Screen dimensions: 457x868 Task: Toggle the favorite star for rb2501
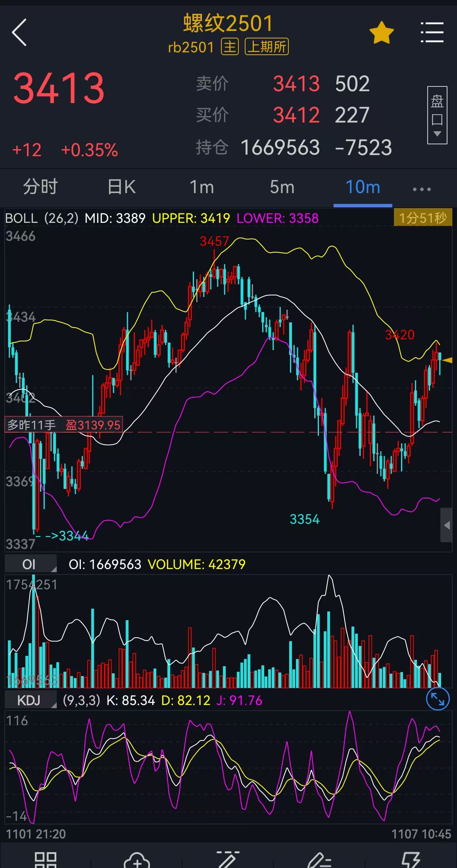[x=381, y=33]
